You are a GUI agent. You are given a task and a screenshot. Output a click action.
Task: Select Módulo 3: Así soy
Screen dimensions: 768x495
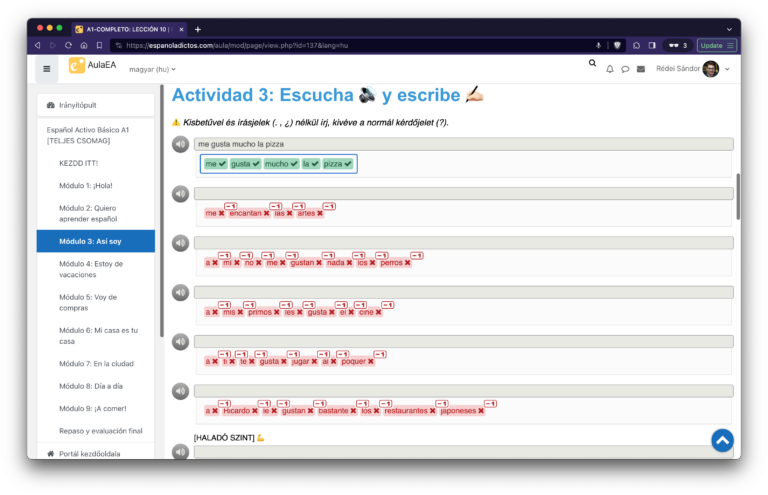coord(96,241)
